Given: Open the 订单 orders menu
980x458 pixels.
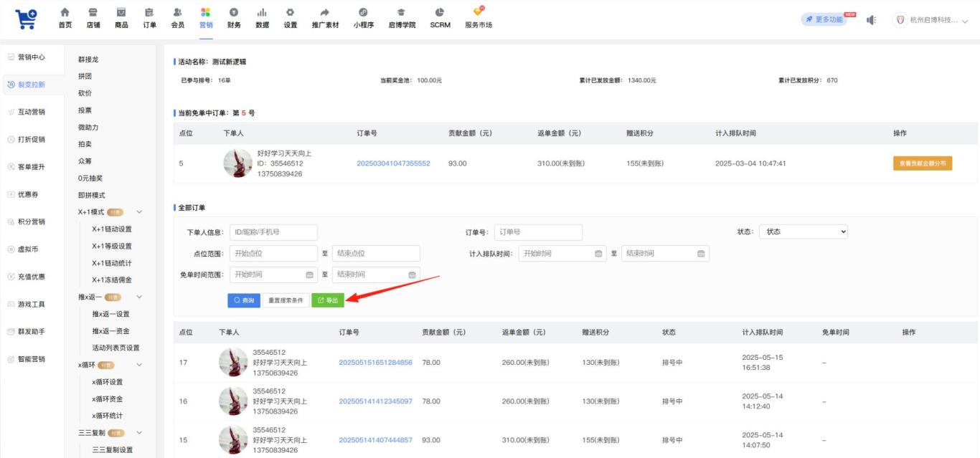Looking at the screenshot, I should [x=149, y=19].
